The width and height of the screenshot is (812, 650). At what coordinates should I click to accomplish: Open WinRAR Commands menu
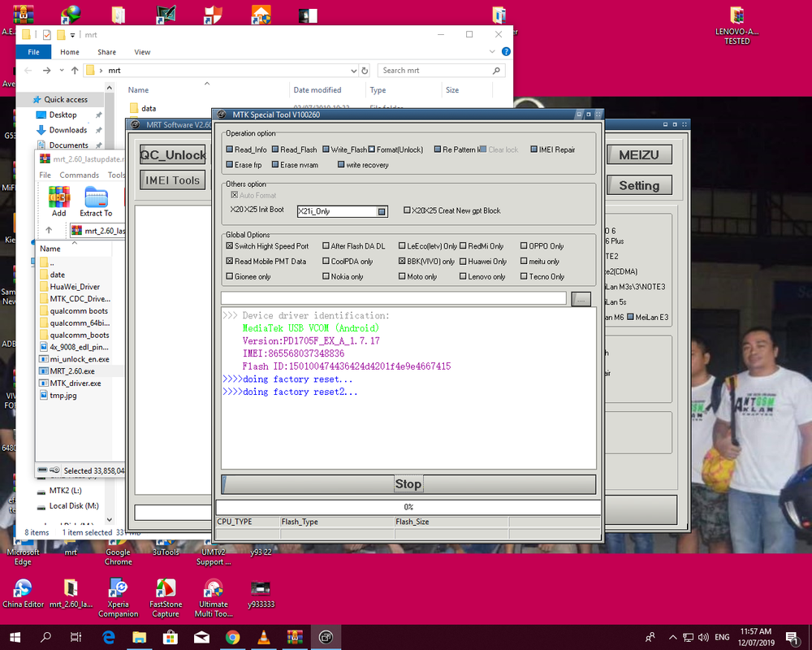coord(80,175)
